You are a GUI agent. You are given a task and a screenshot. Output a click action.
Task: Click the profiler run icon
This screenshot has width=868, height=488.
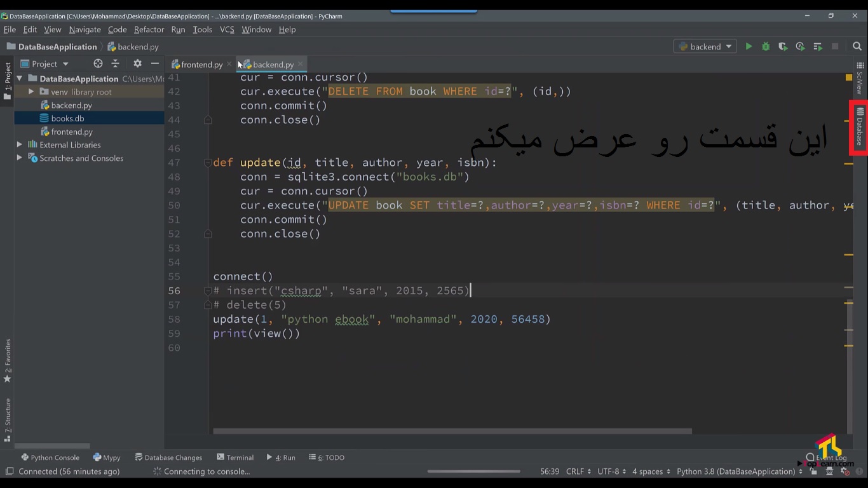pos(800,46)
